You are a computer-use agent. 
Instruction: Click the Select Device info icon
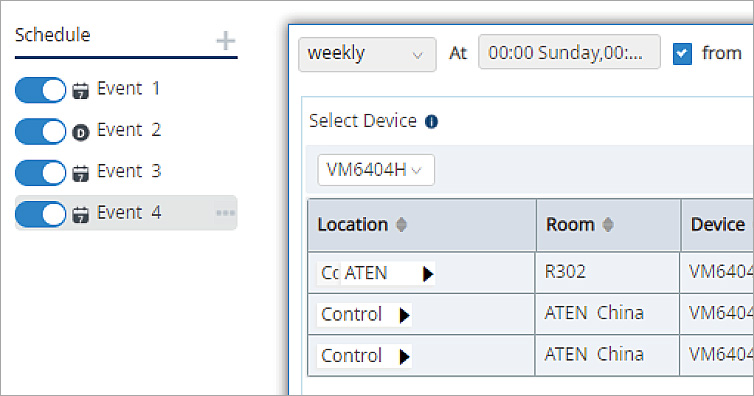point(431,122)
